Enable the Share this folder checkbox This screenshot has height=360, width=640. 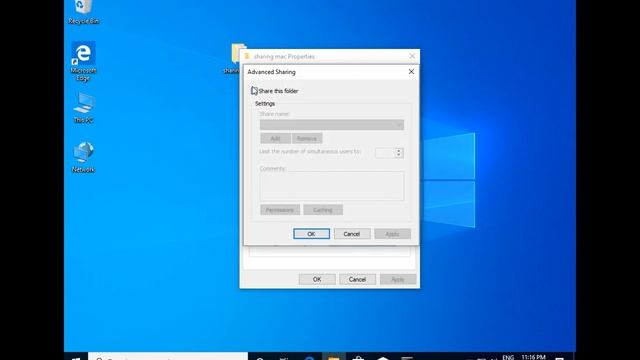coord(254,91)
